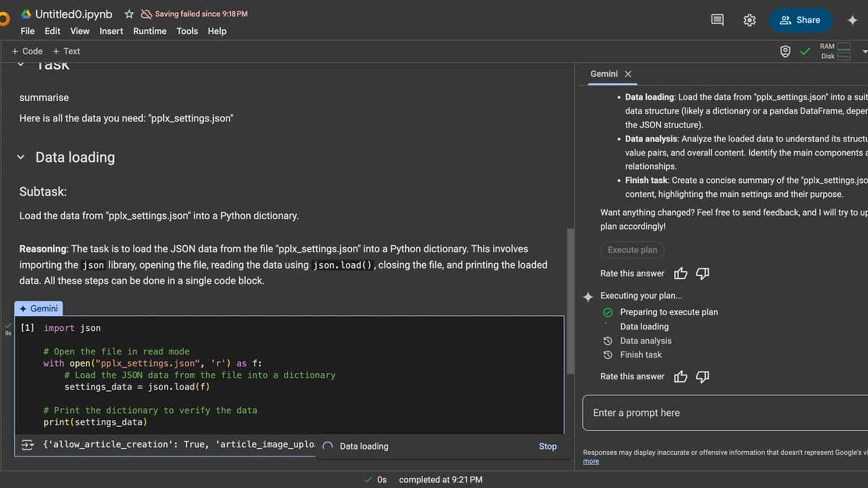
Task: Select the Gemini tab in the side panel
Action: 604,74
